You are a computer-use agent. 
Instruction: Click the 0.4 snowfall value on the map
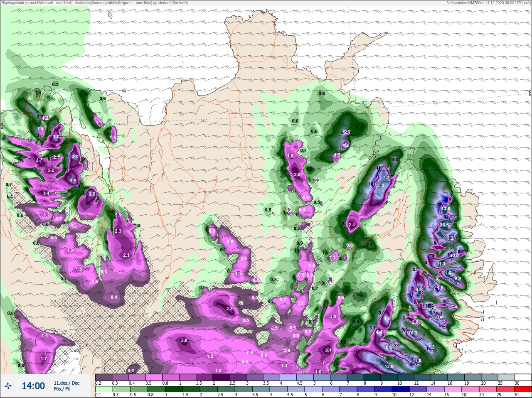114,297
